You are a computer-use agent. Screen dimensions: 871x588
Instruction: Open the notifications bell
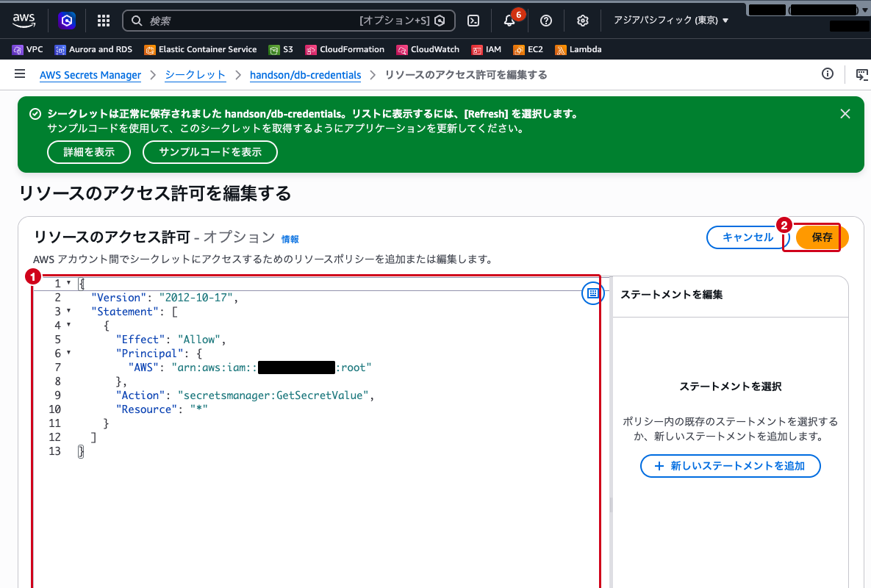coord(509,21)
